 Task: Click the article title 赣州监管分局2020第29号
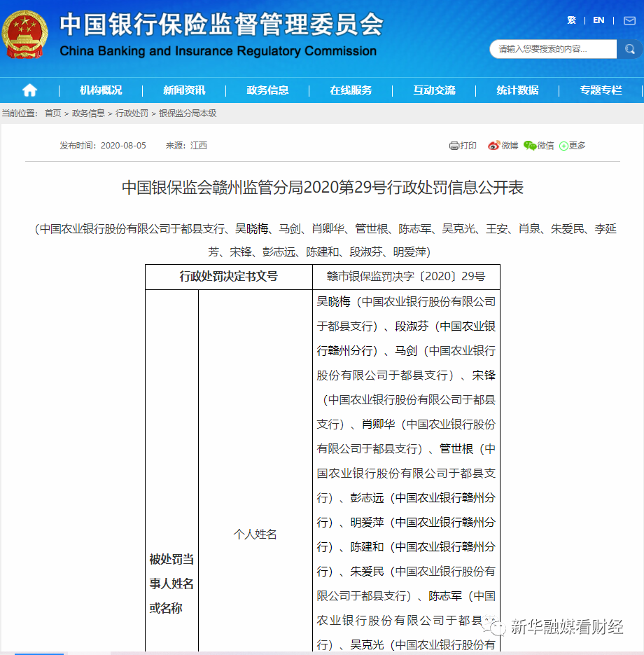pos(323,188)
